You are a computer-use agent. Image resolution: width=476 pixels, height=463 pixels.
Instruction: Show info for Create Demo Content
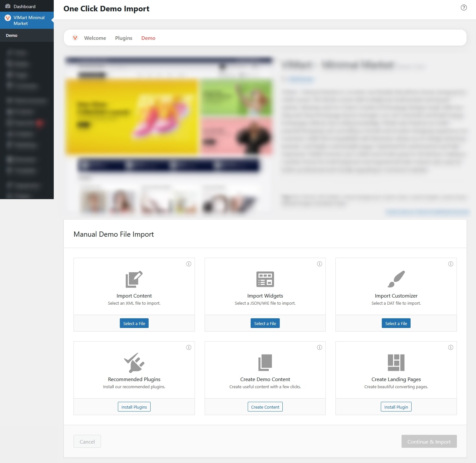click(x=320, y=347)
